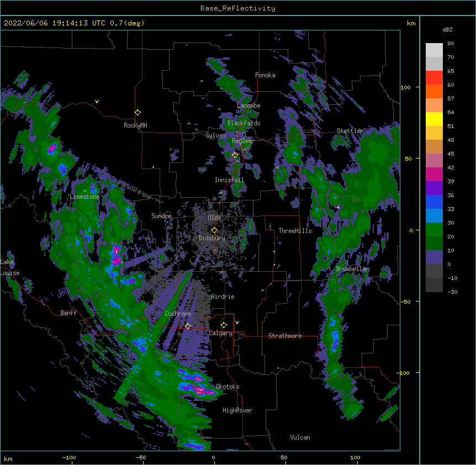Screen dimensions: 476x465
Task: Click the Stettler city label
Action: (x=350, y=131)
